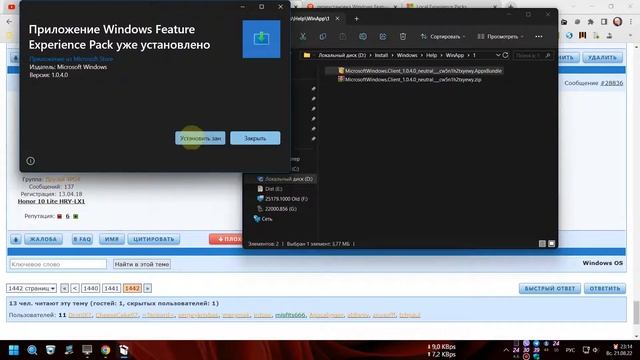Click the Приложение из Microsoft Store link
640x360 pixels.
[71, 59]
